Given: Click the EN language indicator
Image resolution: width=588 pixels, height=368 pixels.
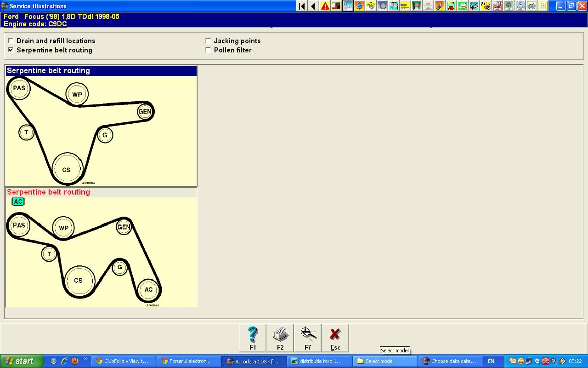Looking at the screenshot, I should point(491,361).
